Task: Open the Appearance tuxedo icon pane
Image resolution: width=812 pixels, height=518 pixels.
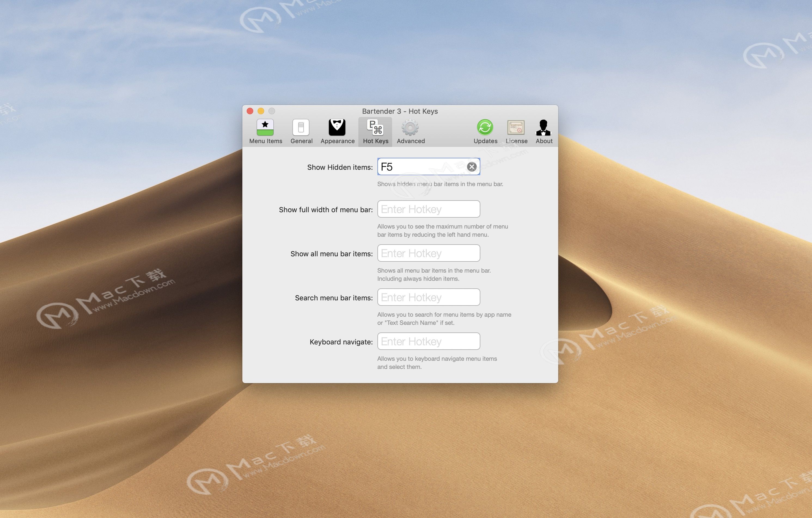Action: coord(337,132)
